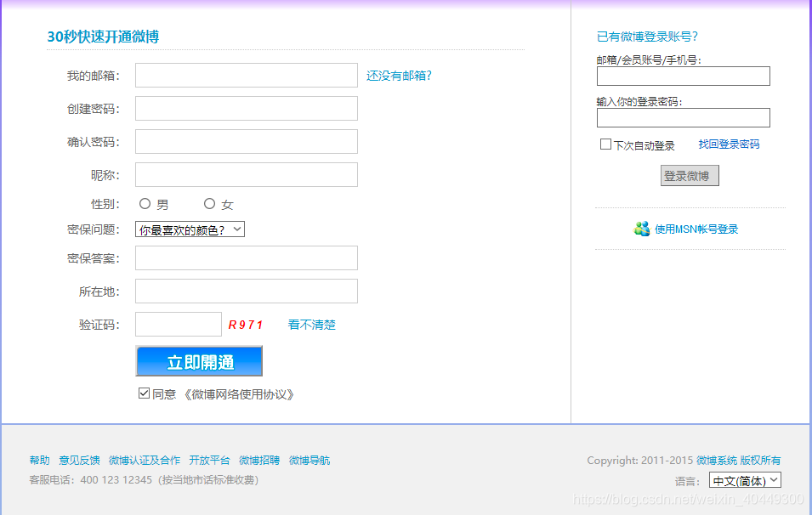Uncheck the 同意 agreement checkbox

coord(144,393)
